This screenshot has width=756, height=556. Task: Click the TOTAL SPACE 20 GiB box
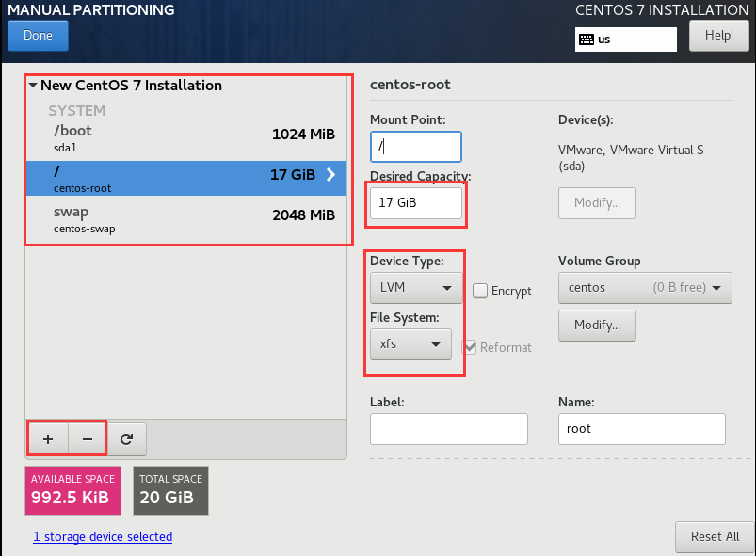(170, 490)
